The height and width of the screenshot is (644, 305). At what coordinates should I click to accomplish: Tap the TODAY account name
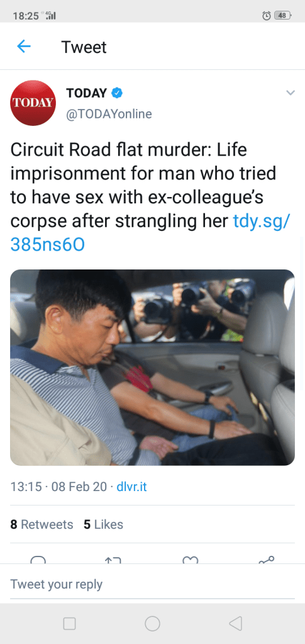tap(87, 93)
